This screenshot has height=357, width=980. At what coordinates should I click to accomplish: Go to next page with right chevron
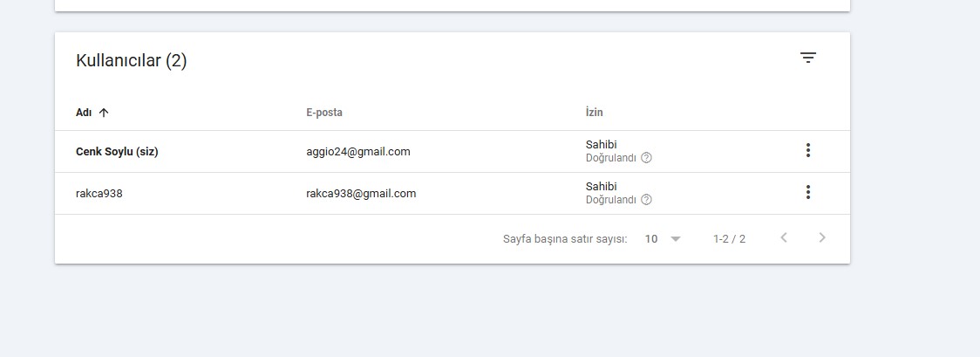point(822,237)
